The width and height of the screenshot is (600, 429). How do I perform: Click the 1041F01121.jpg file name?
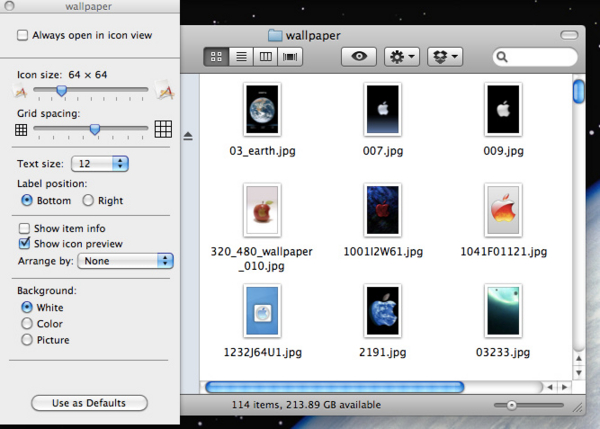point(504,251)
